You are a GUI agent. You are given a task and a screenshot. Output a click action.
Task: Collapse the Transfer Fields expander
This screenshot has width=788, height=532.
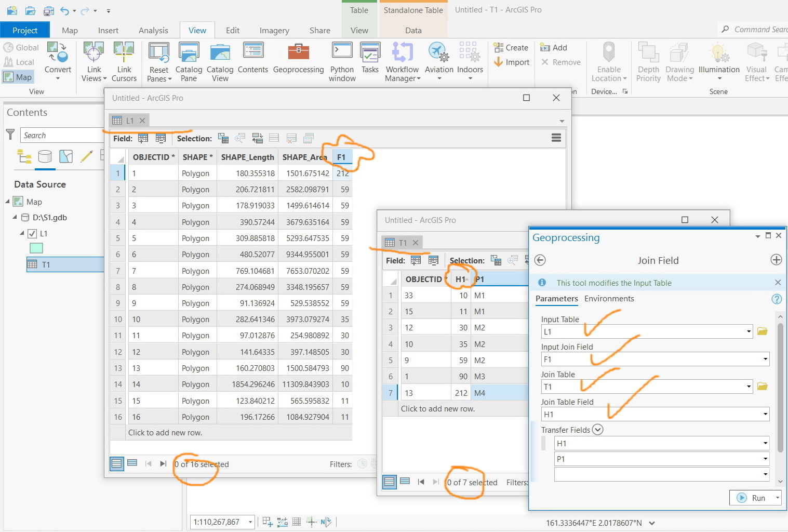[x=597, y=430]
